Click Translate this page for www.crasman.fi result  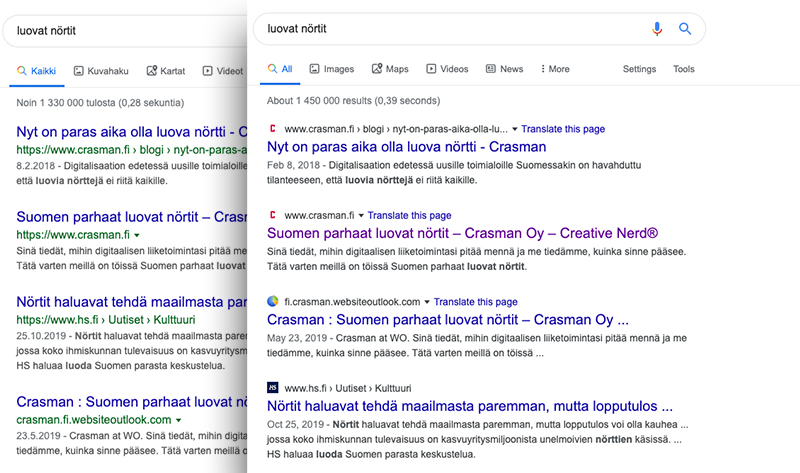pos(409,215)
